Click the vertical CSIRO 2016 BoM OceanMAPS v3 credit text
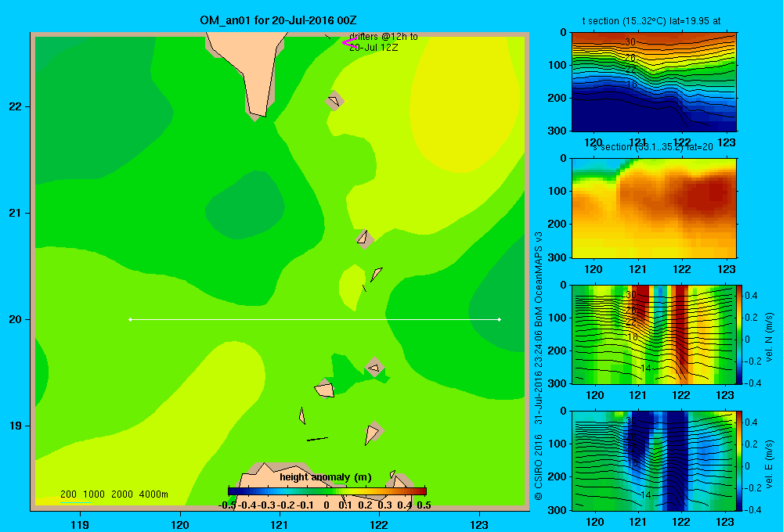The width and height of the screenshot is (783, 532). coord(539,366)
